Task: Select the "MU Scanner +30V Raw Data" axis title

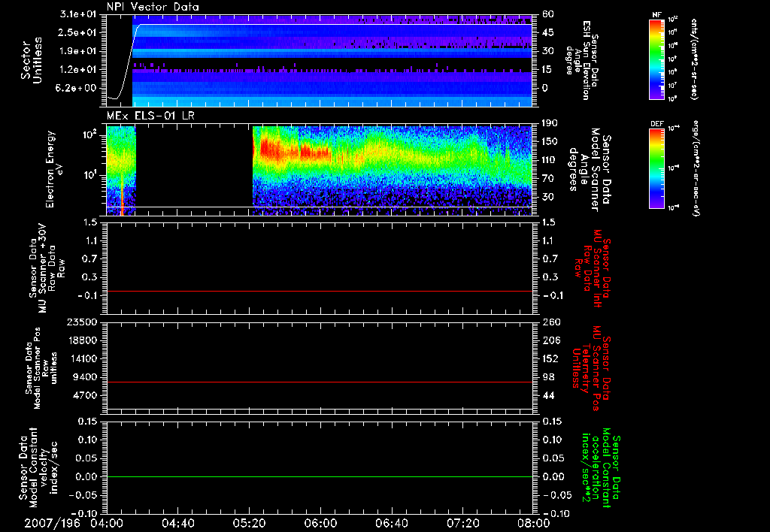Action: (46, 268)
